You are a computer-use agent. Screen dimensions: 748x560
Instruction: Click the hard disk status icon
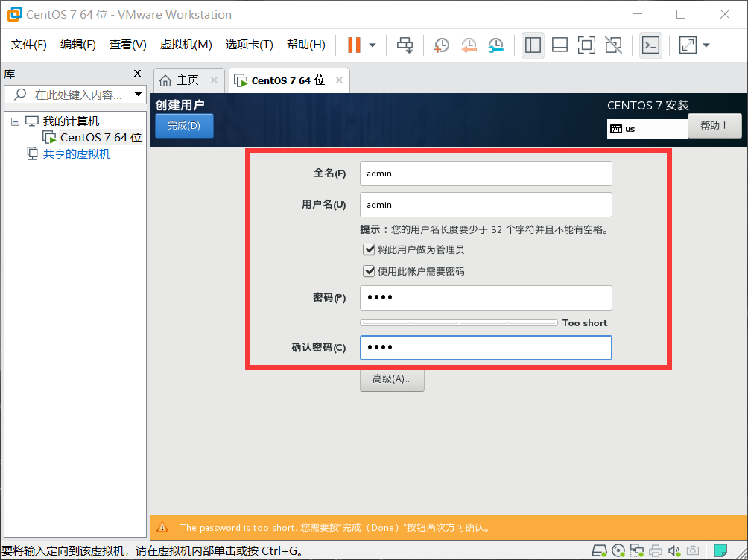click(599, 551)
